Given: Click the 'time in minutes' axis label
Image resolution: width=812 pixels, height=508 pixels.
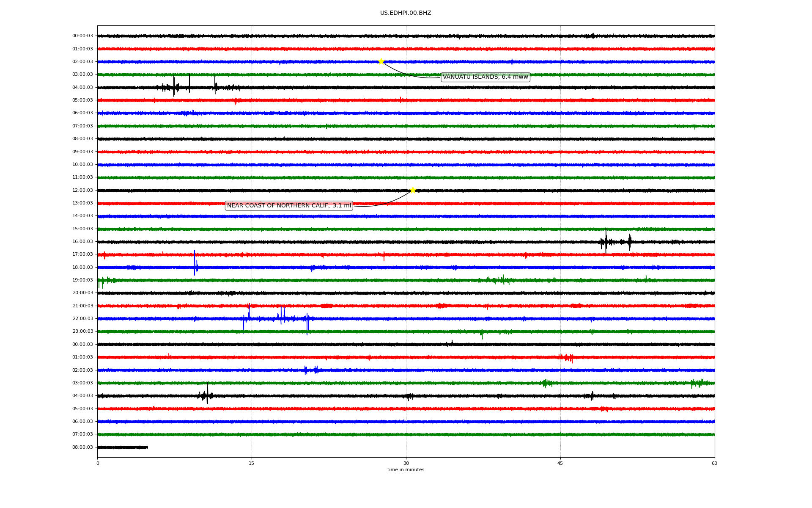Looking at the screenshot, I should (x=405, y=470).
